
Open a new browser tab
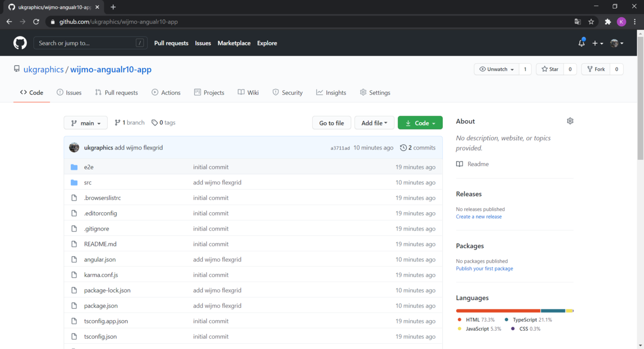113,7
